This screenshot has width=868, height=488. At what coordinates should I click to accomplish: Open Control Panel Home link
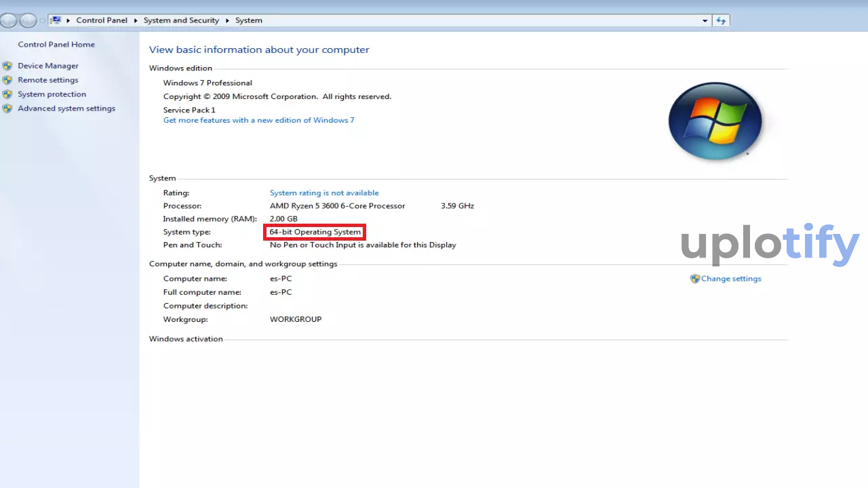coord(56,45)
